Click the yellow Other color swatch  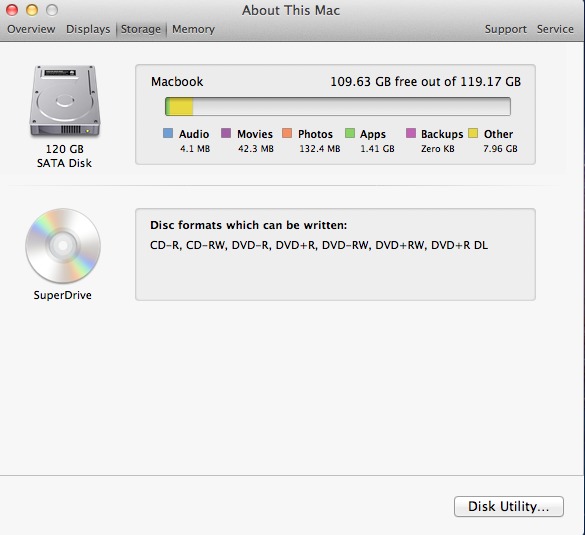click(473, 133)
